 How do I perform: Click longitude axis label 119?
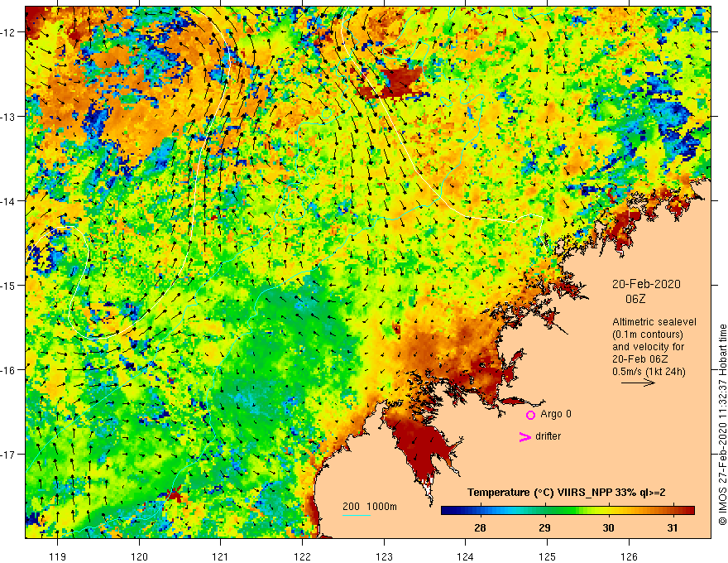click(x=58, y=556)
